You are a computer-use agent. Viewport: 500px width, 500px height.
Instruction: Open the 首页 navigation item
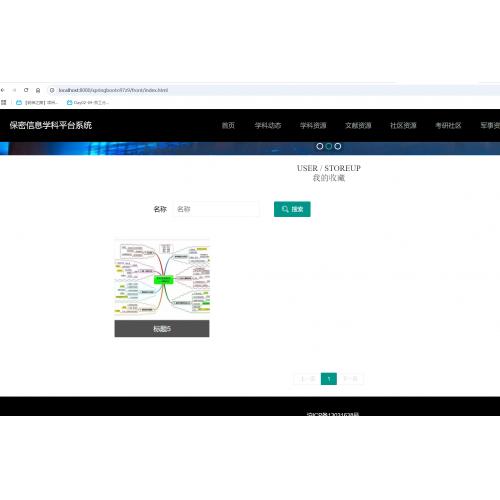228,125
